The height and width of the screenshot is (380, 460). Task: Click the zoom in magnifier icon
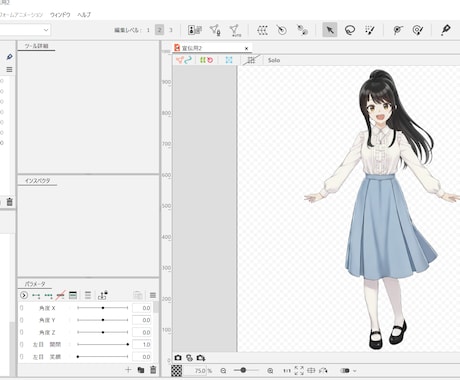[270, 371]
